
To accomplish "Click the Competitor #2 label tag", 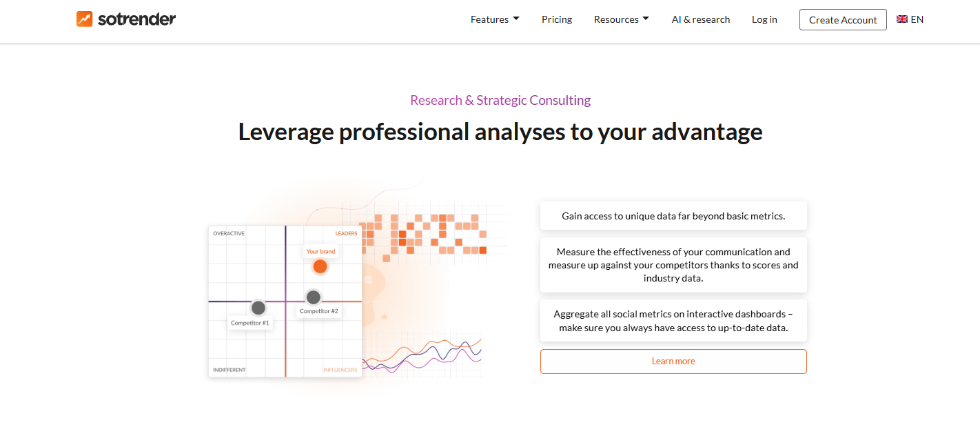I will point(319,311).
